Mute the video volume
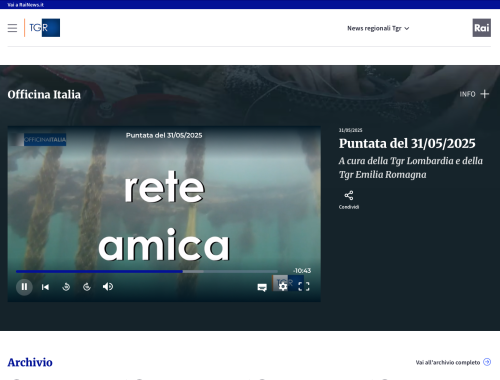This screenshot has width=500, height=380. pyautogui.click(x=108, y=287)
